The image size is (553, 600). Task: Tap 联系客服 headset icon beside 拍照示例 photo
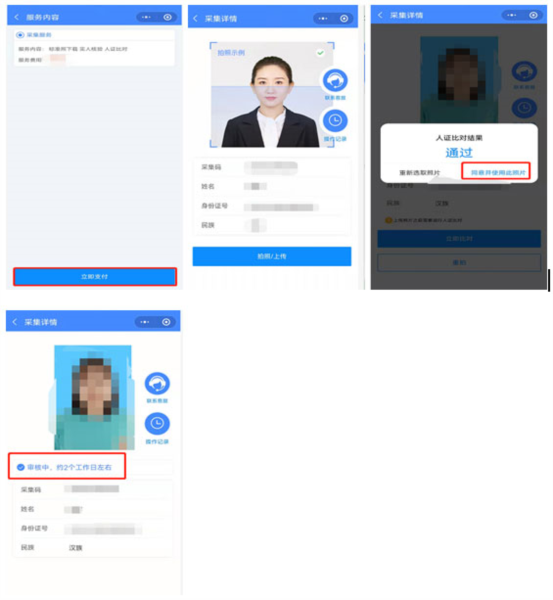(x=335, y=80)
